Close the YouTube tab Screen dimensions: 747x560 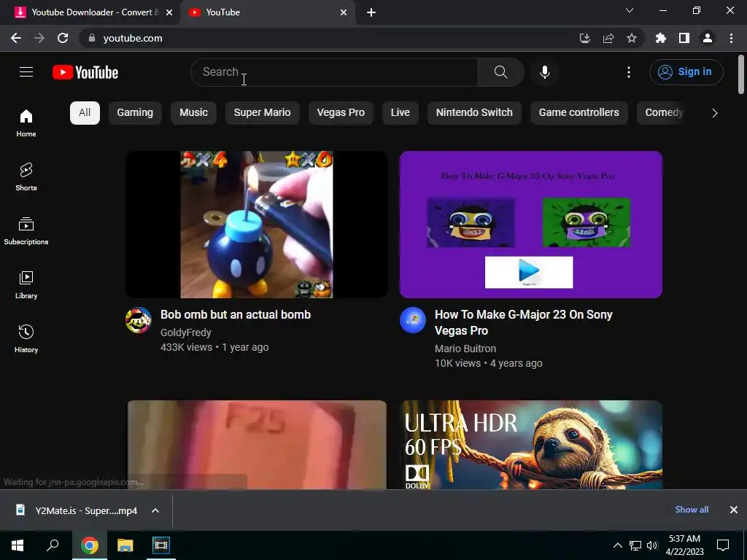[344, 12]
